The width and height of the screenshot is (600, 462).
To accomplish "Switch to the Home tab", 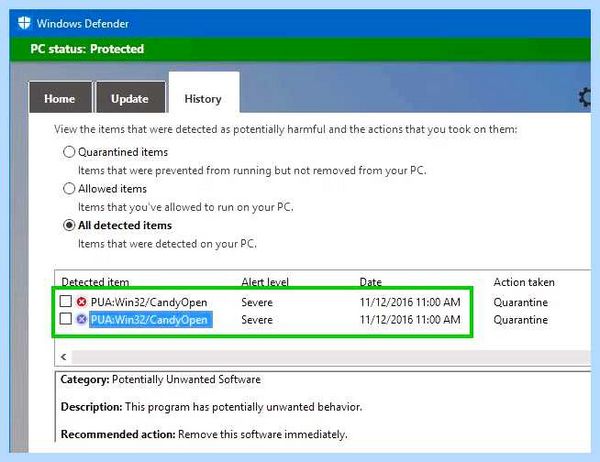I will [60, 97].
